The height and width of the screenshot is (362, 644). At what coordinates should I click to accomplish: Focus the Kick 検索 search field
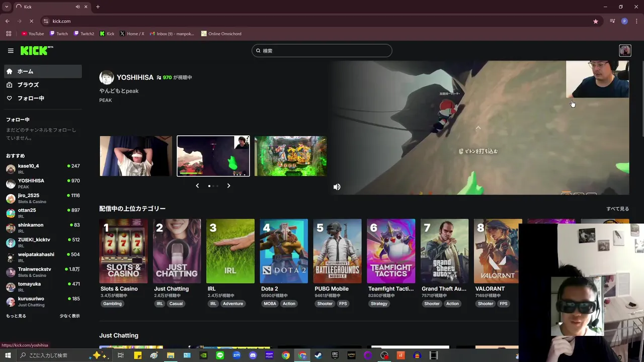click(322, 51)
